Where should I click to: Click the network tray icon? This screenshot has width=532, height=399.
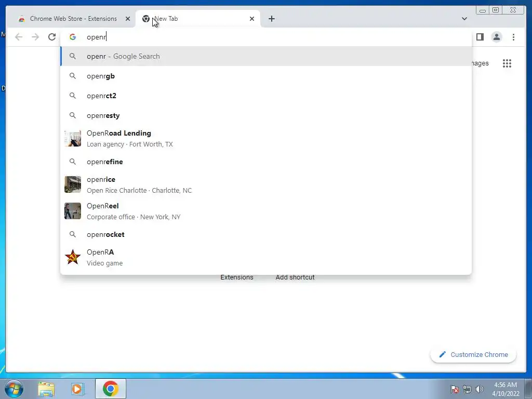coord(467,389)
